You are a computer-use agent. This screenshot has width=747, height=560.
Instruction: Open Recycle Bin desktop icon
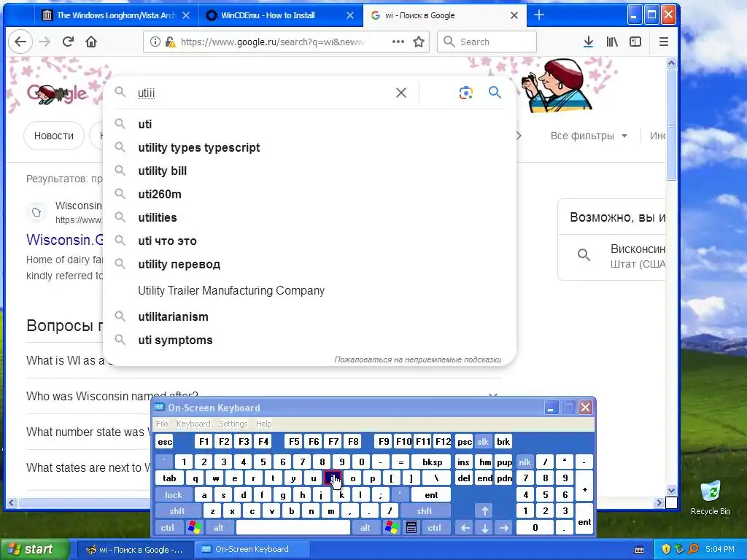click(x=711, y=497)
